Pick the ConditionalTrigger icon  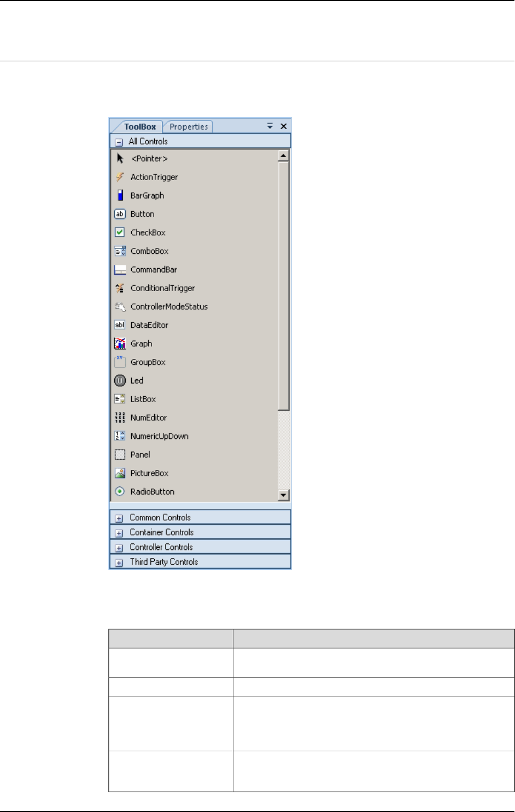point(120,288)
